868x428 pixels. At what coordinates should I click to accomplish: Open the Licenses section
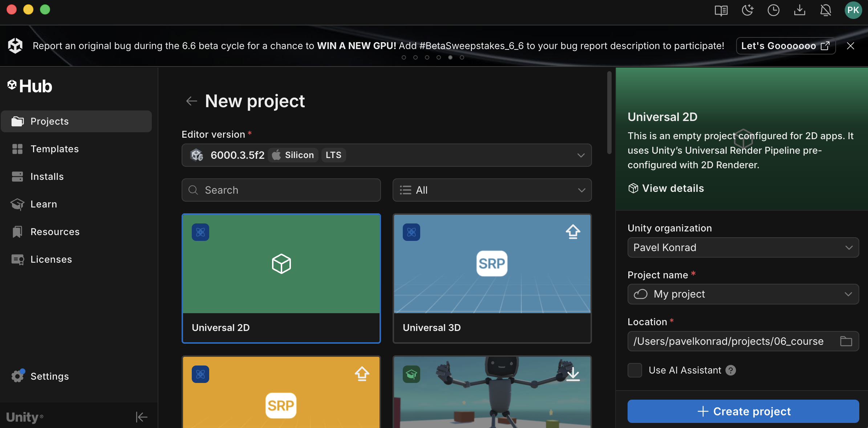76,259
